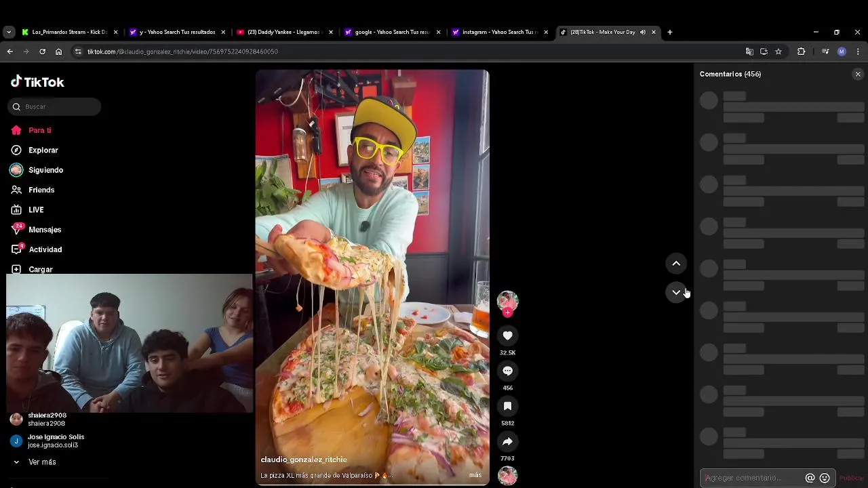Go back in browser
The height and width of the screenshot is (488, 868).
10,52
